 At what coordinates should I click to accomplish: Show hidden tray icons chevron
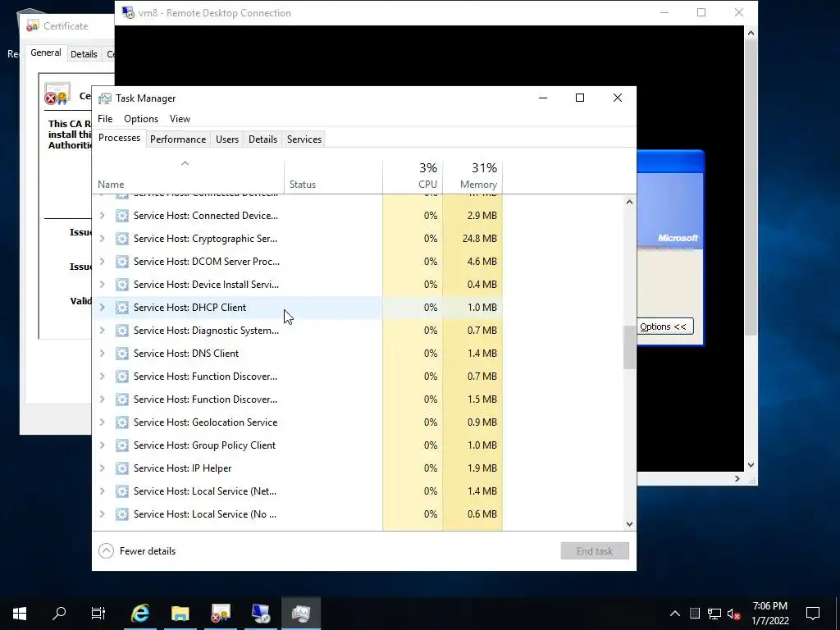click(675, 614)
